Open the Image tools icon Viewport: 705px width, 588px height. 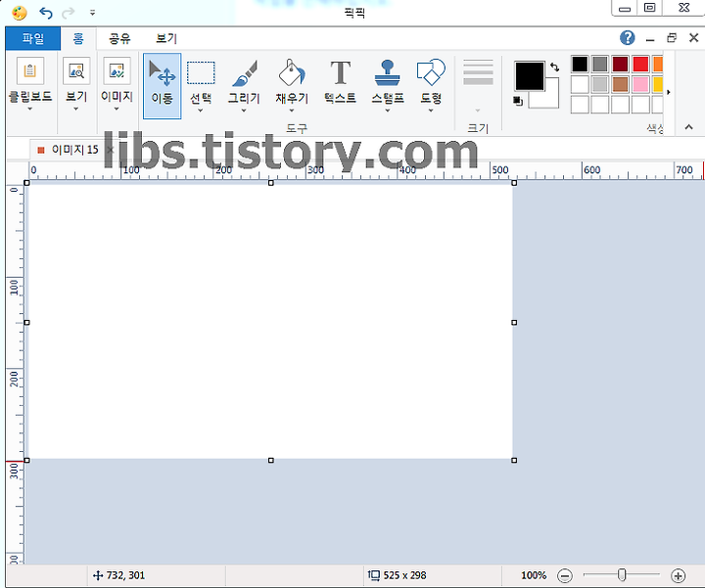pos(117,70)
